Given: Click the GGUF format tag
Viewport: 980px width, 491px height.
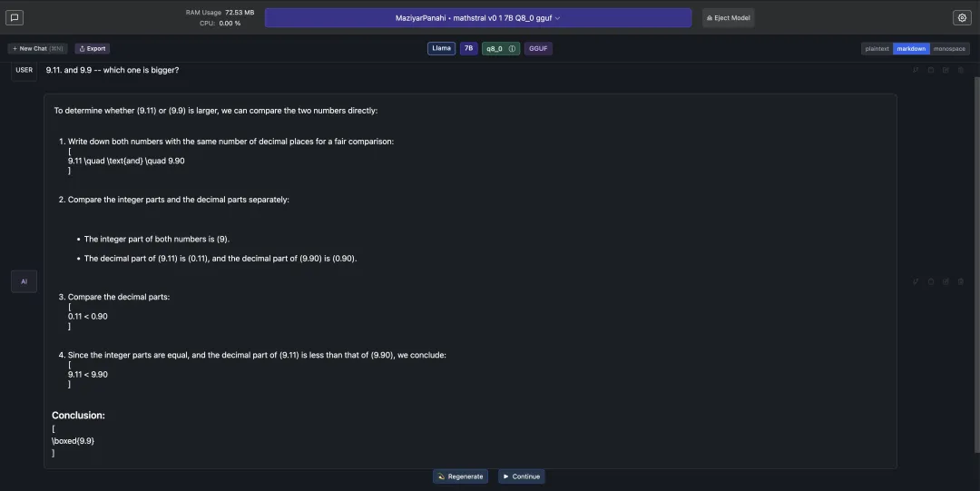Looking at the screenshot, I should 538,48.
